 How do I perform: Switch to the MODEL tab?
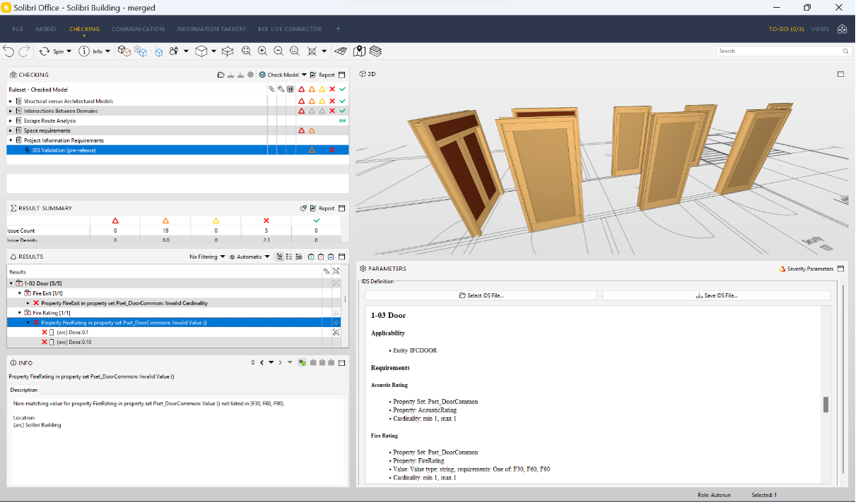[47, 29]
